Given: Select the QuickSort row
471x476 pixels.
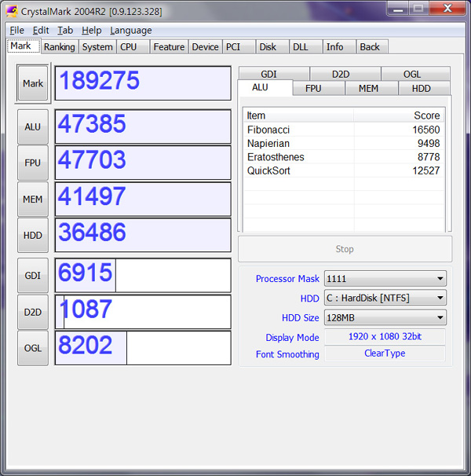Looking at the screenshot, I should [344, 170].
